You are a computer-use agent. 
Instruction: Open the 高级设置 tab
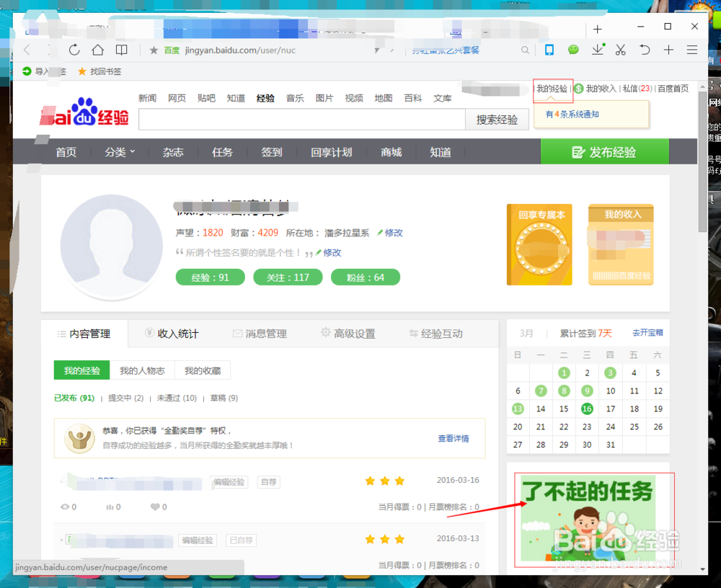coord(348,334)
